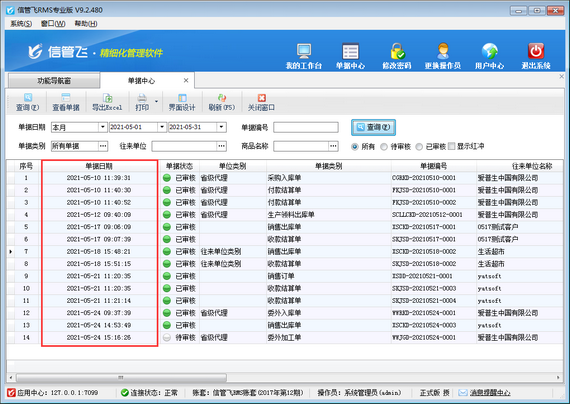Click the 刷新(F5) toolbar icon
The height and width of the screenshot is (404, 570).
coord(221,98)
